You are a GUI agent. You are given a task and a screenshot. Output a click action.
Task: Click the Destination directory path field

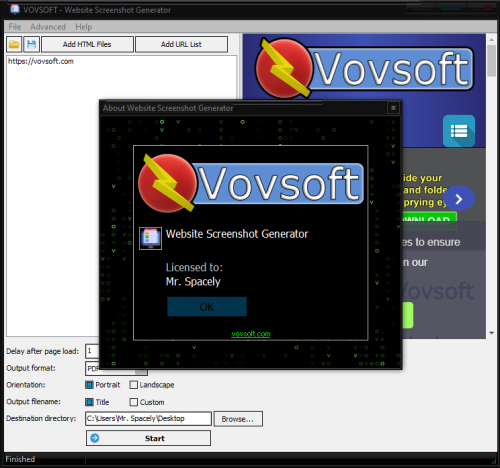tap(148, 419)
